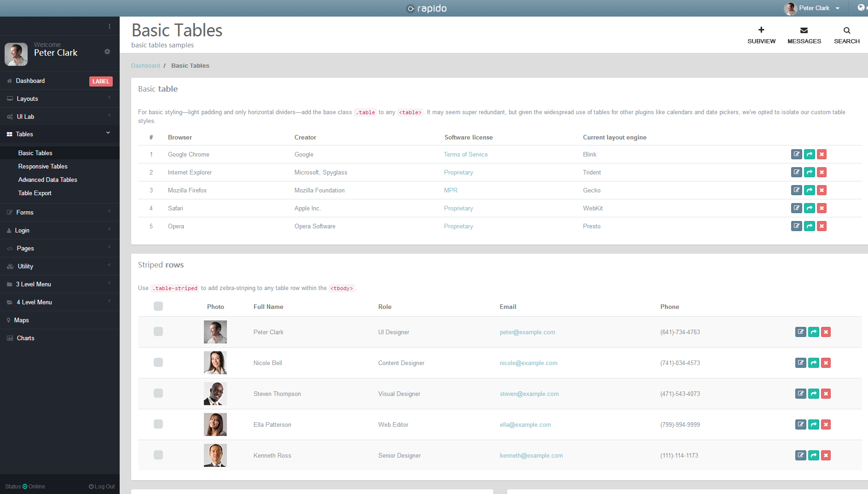Open the settings gear beside Peter Clark

(107, 52)
